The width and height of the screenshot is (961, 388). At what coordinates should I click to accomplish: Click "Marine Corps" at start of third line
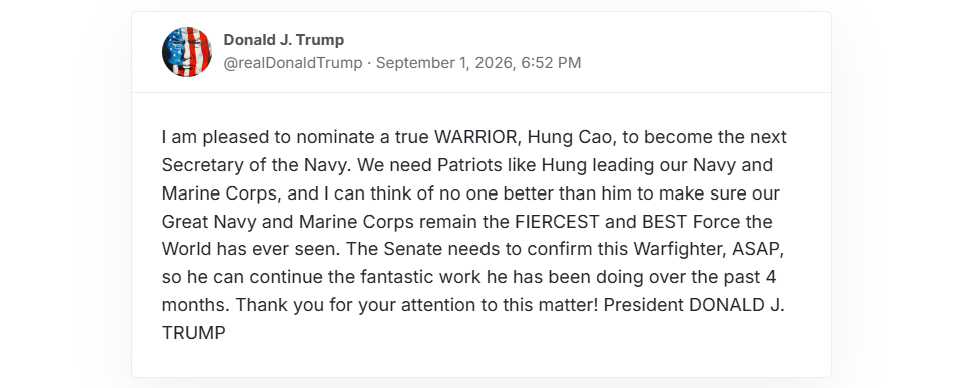click(x=219, y=194)
